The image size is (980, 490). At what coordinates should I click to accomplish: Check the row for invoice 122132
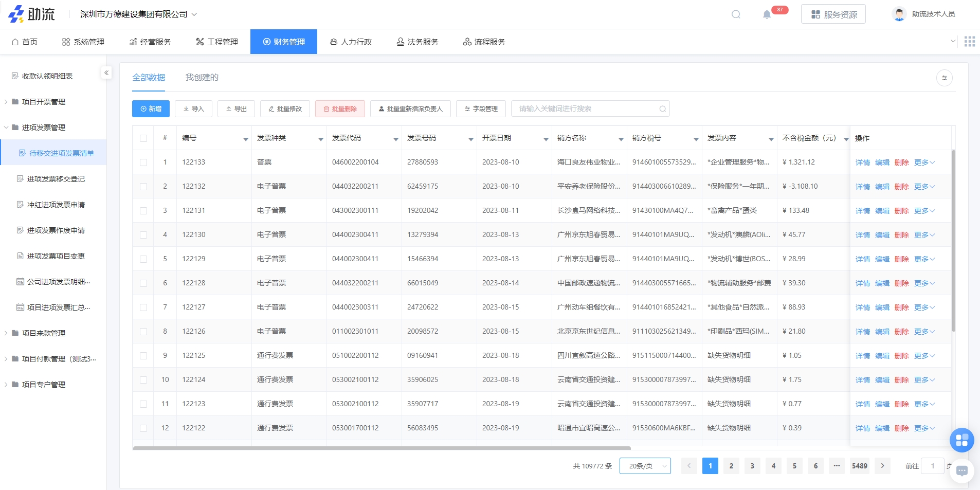click(x=143, y=187)
